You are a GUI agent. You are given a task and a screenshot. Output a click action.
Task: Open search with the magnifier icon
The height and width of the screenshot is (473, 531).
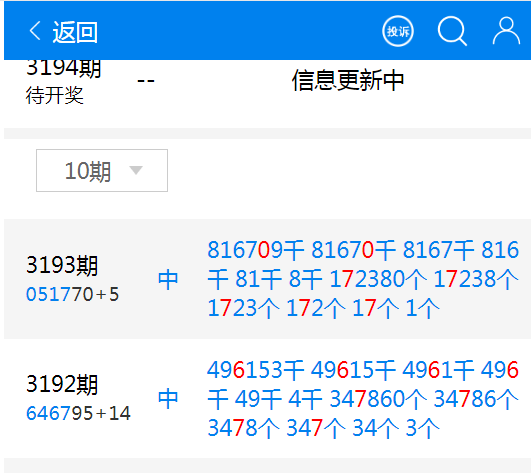[x=452, y=31]
